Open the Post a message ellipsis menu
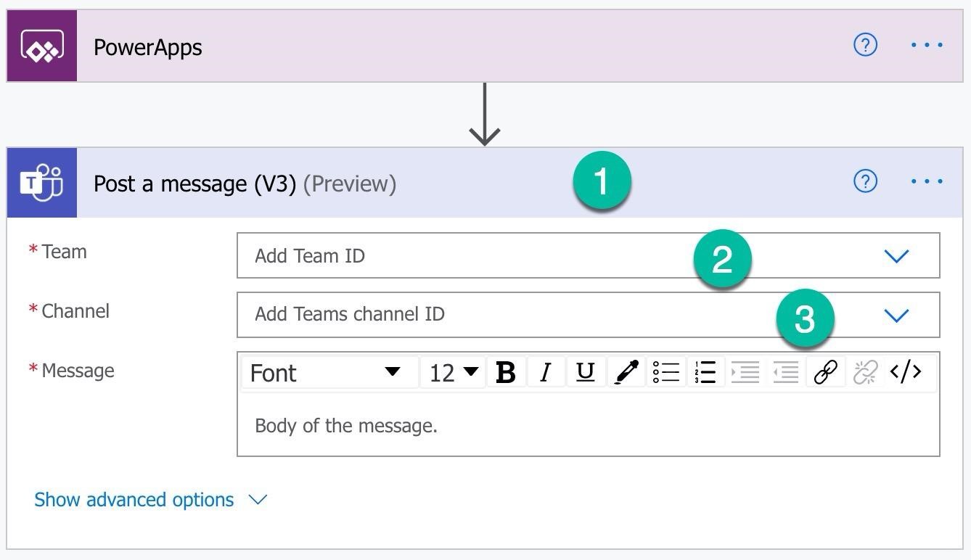The image size is (971, 560). point(927,181)
